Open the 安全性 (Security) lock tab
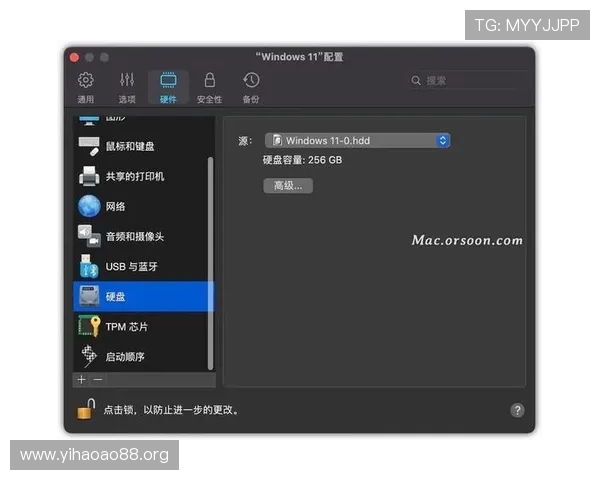This screenshot has width=600, height=480. coord(209,87)
